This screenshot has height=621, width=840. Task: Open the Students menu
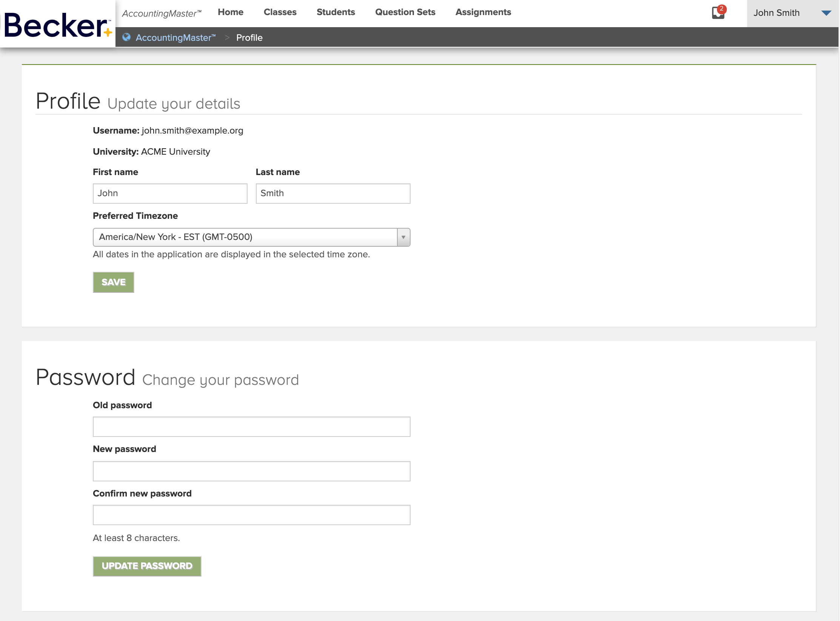pos(335,12)
